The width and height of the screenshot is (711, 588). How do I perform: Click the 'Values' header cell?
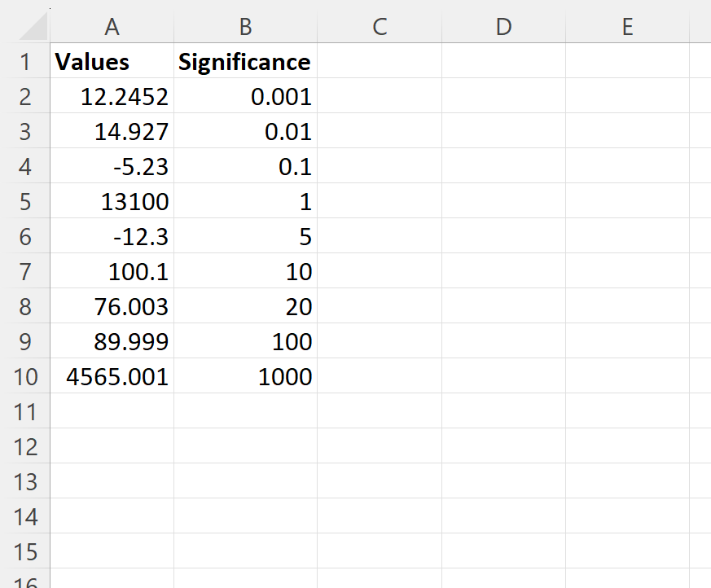[x=112, y=61]
